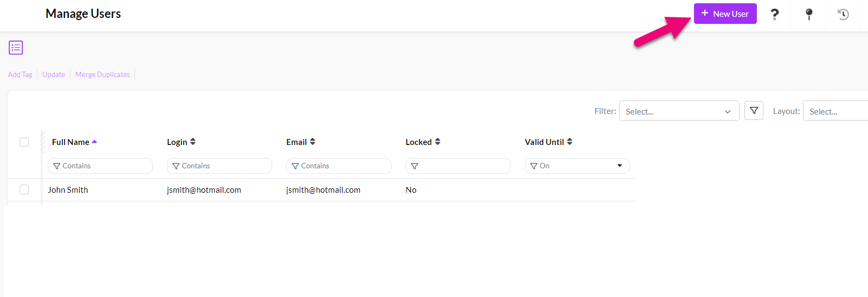Sort by Login column arrows
Viewport: 868px width, 297px height.
tap(192, 142)
